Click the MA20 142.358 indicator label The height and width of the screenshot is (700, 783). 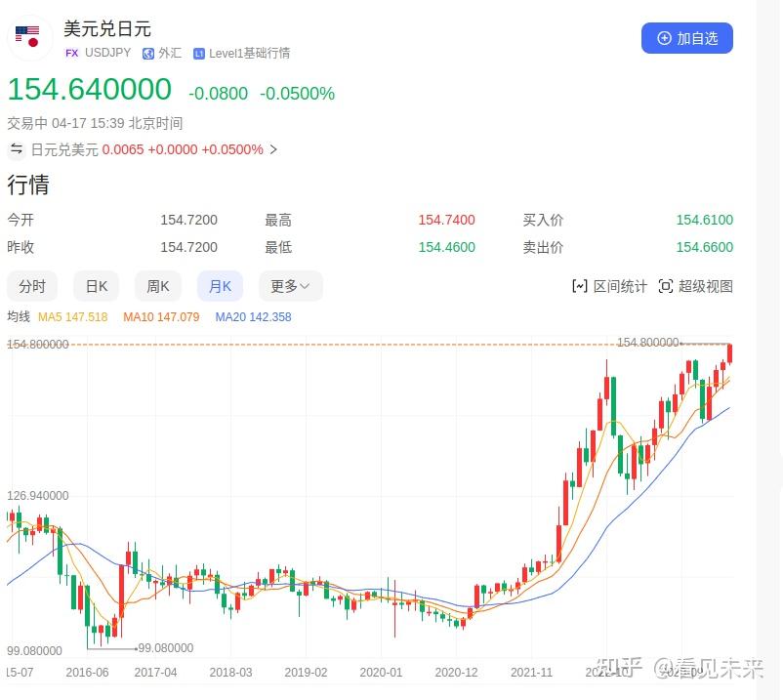coord(253,317)
